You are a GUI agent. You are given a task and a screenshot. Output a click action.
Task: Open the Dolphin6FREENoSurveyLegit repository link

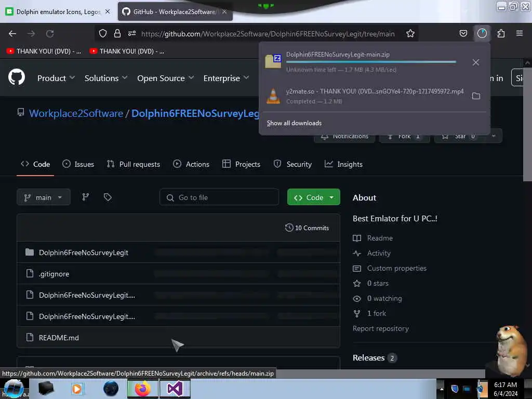(x=195, y=113)
